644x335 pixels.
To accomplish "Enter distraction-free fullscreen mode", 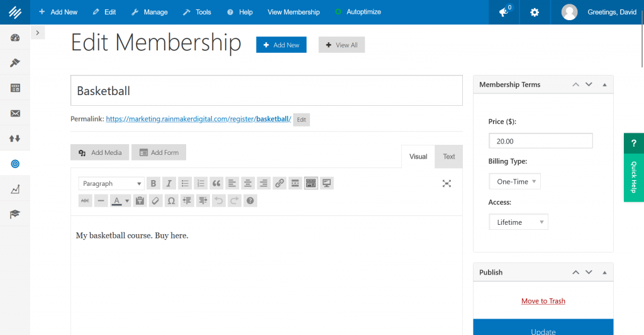I will click(447, 183).
